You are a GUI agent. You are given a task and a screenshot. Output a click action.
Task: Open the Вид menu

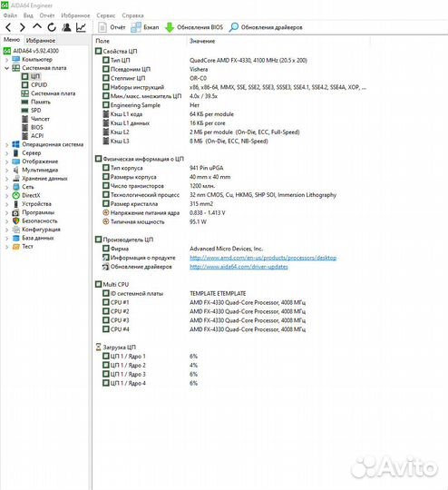click(x=28, y=15)
